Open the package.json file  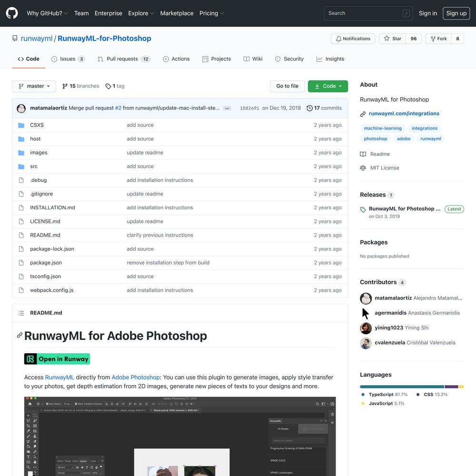click(x=46, y=263)
